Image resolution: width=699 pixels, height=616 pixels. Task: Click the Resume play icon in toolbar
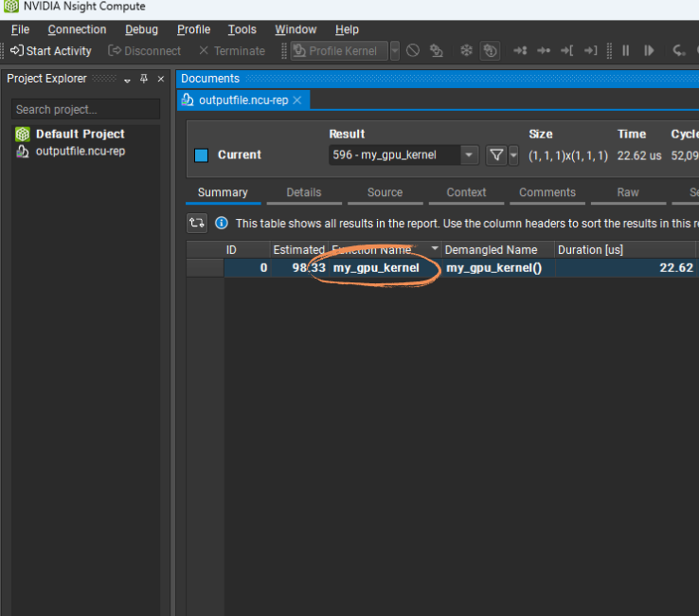tap(649, 50)
